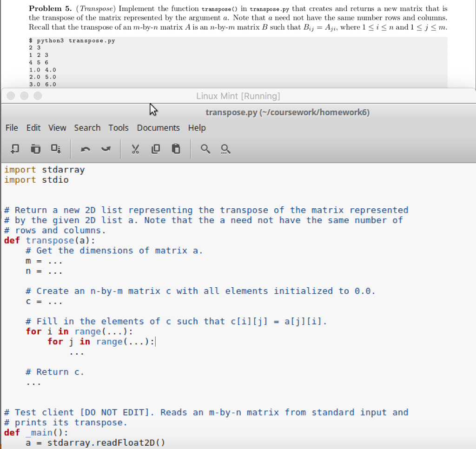The image size is (476, 449).
Task: Click the '# Fill in the elements' comment
Action: (176, 321)
